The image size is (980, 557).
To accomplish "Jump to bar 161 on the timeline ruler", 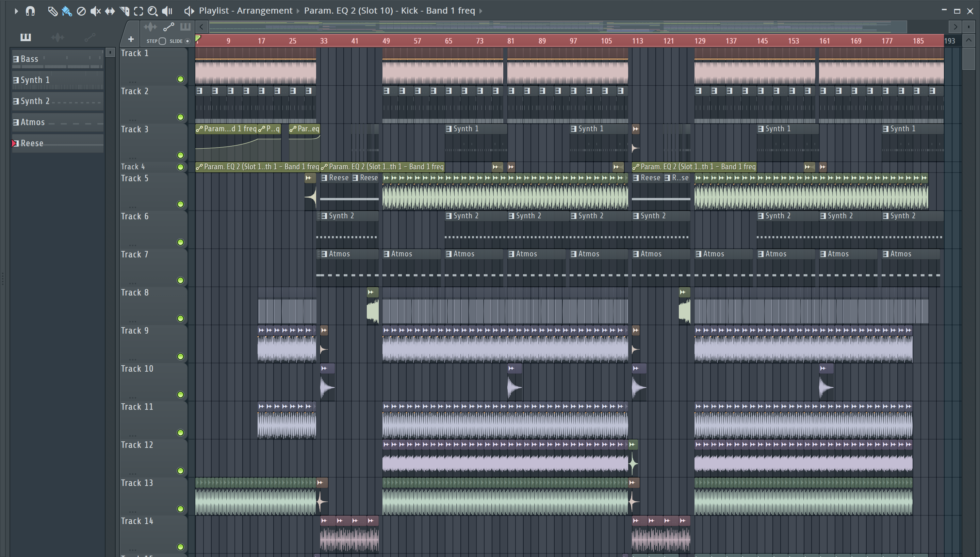I will 824,41.
